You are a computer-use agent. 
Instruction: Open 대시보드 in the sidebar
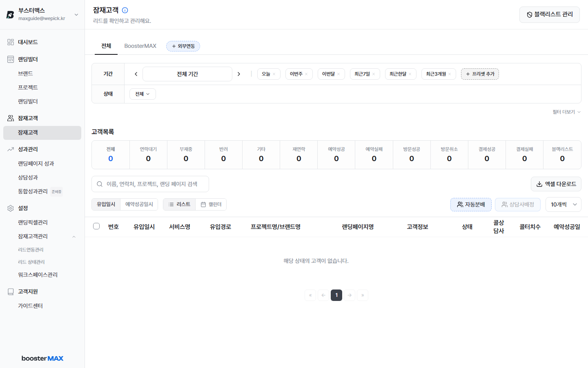pyautogui.click(x=28, y=42)
